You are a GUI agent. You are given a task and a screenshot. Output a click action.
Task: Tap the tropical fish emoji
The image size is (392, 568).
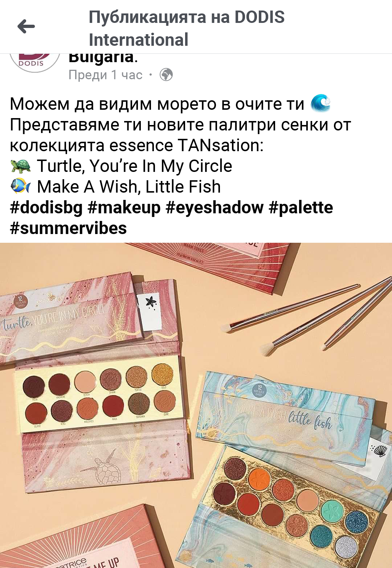pyautogui.click(x=21, y=186)
